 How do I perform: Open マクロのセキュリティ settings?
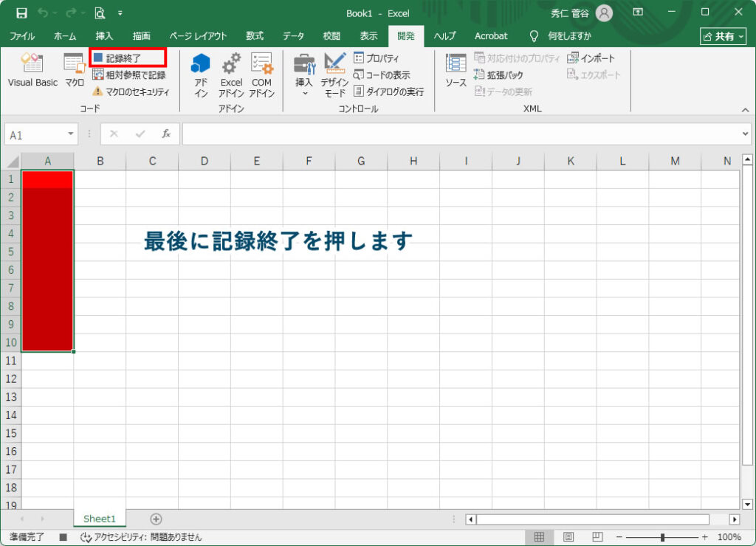click(x=131, y=91)
